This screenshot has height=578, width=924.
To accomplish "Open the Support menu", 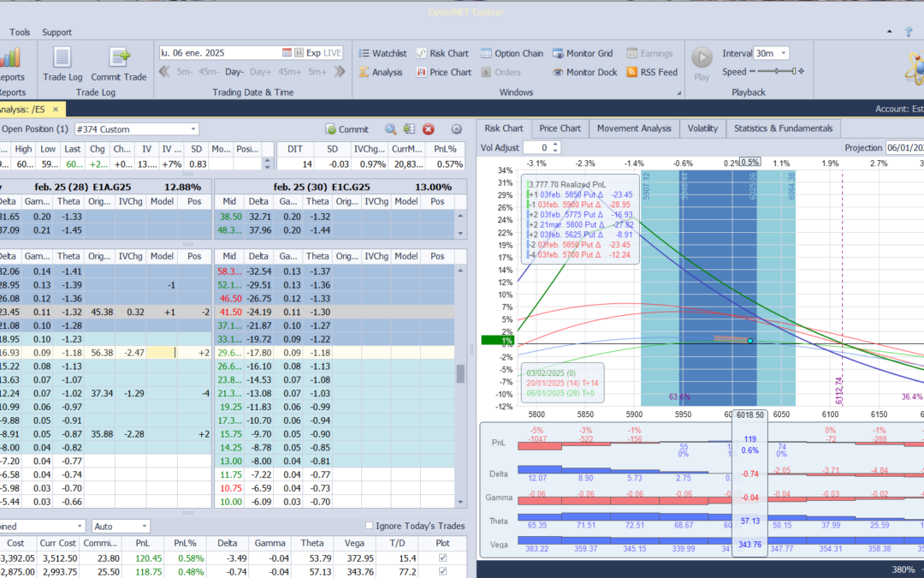I will click(x=56, y=33).
